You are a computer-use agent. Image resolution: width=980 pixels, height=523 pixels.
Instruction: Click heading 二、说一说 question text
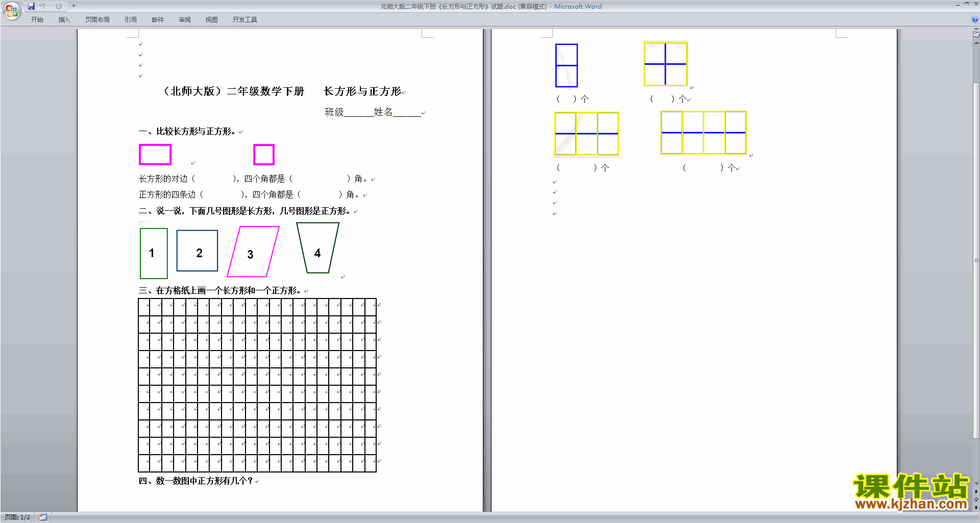(245, 211)
